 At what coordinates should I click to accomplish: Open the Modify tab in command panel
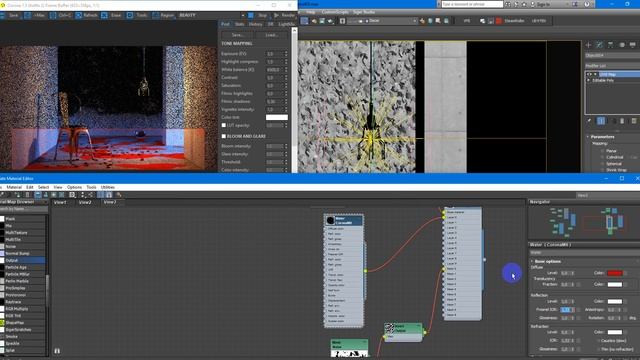pyautogui.click(x=599, y=44)
